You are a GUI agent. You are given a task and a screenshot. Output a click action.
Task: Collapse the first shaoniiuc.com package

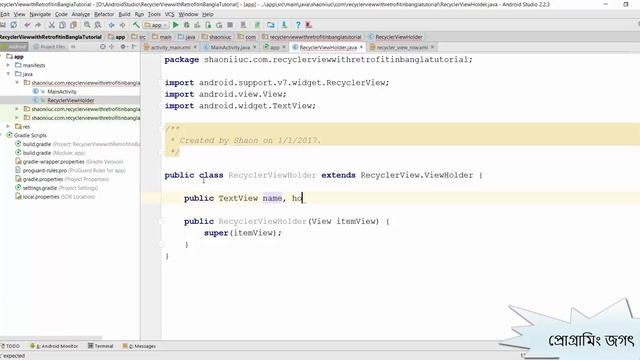(x=17, y=83)
